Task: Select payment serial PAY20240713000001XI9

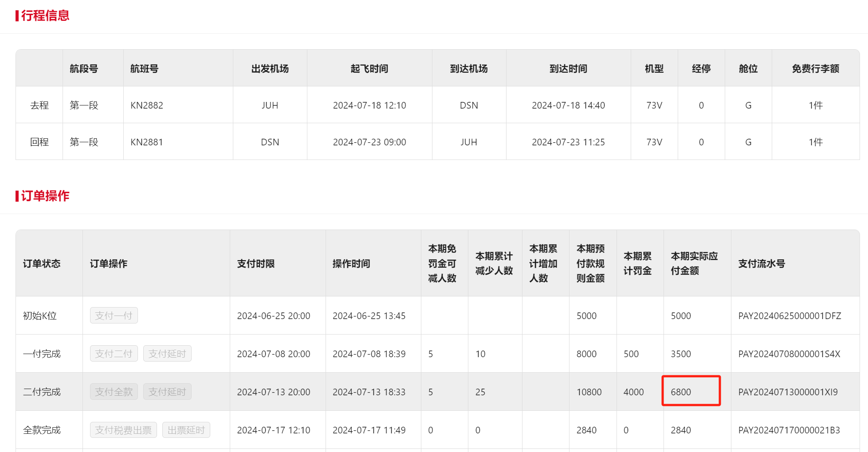Action: click(788, 392)
